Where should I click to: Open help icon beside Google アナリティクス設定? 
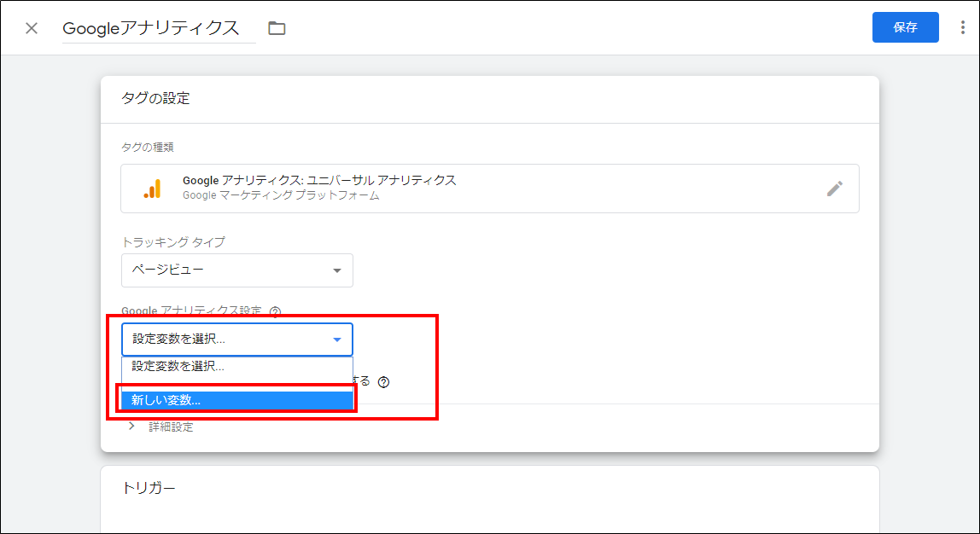[275, 312]
